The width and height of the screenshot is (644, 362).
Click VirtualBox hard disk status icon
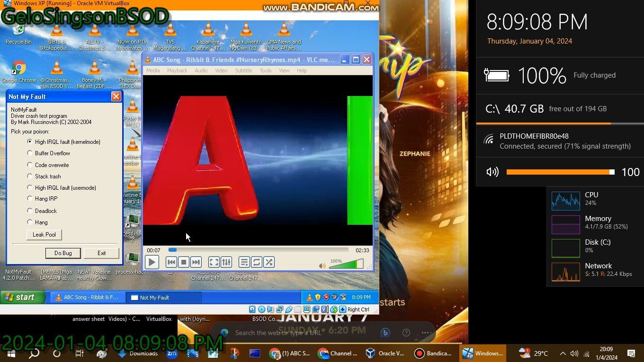[252, 309]
